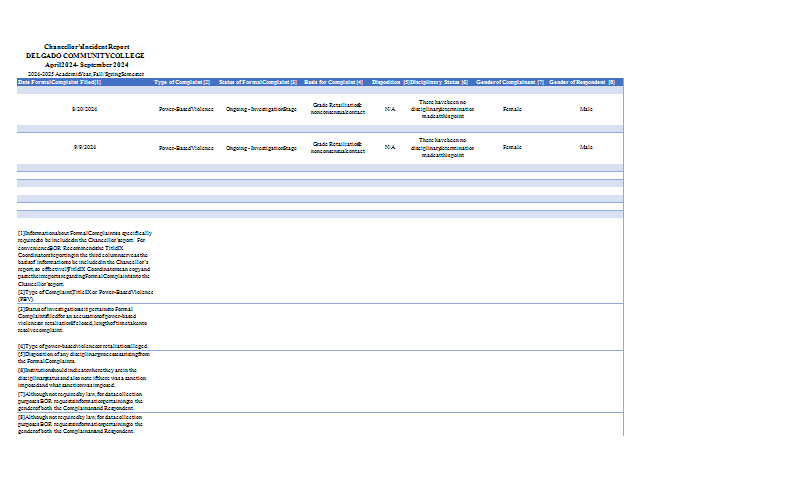Click 'Female' in the 8/20/2024 row
The width and height of the screenshot is (800, 486).
[x=512, y=108]
